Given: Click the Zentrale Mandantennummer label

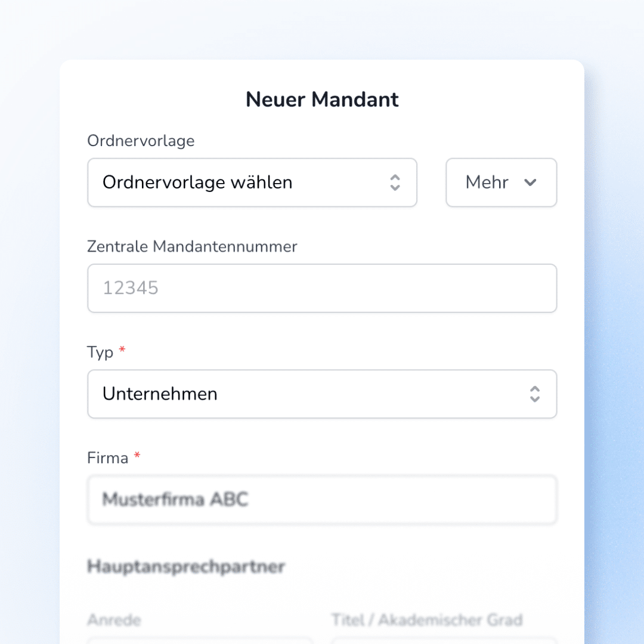Looking at the screenshot, I should (192, 247).
